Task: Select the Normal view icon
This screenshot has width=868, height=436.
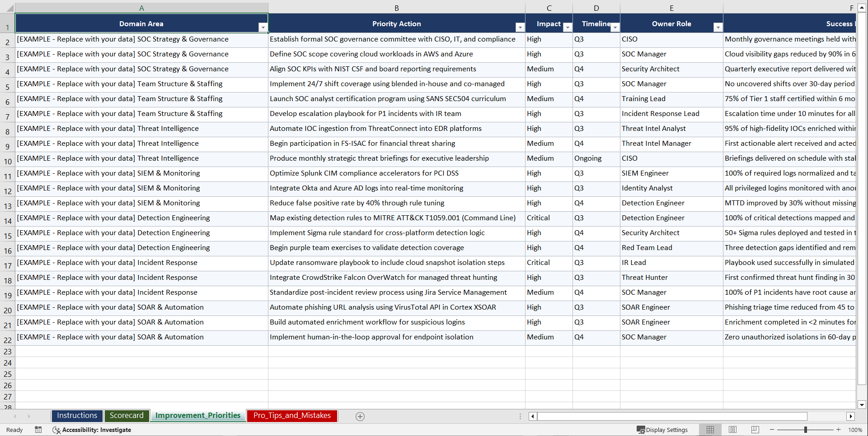Action: tap(710, 429)
